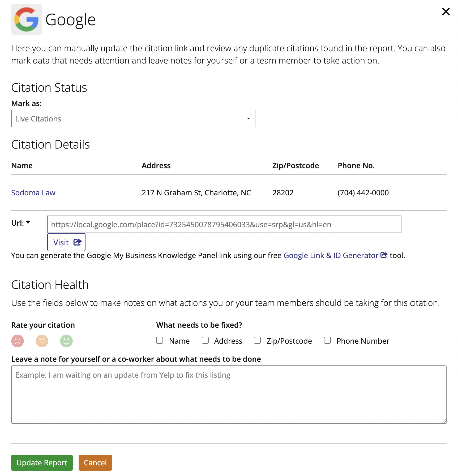This screenshot has height=476, width=458.
Task: Click the address 217 N Graham St, Charlotte, NC
Action: (x=196, y=193)
